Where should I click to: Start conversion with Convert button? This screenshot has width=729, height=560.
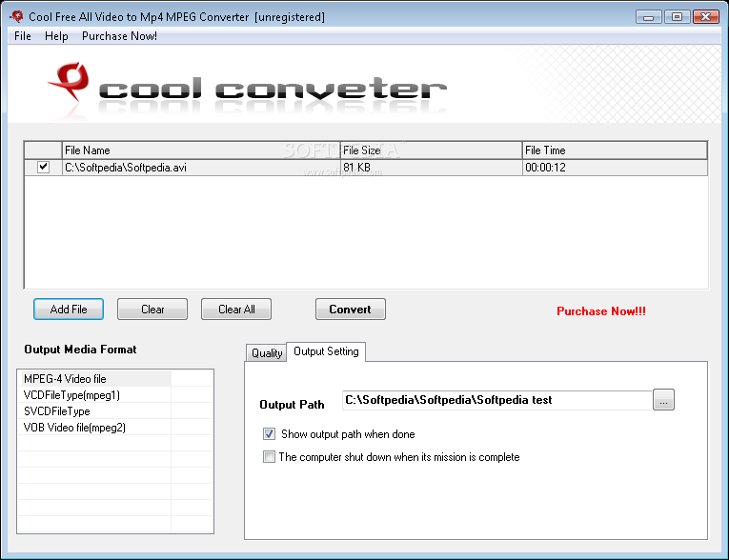coord(351,309)
